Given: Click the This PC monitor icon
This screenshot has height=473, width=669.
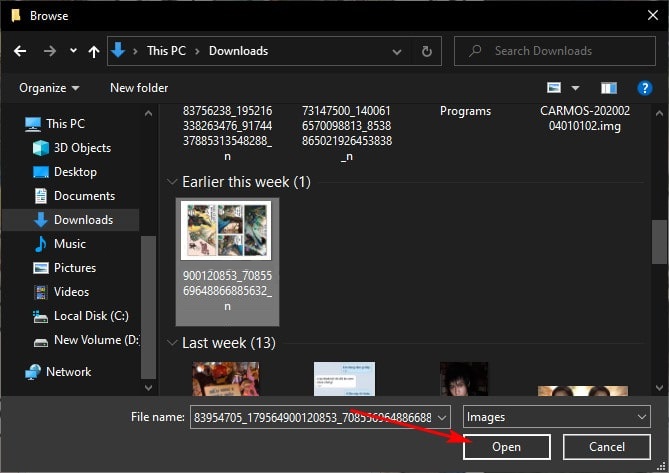Looking at the screenshot, I should [33, 124].
